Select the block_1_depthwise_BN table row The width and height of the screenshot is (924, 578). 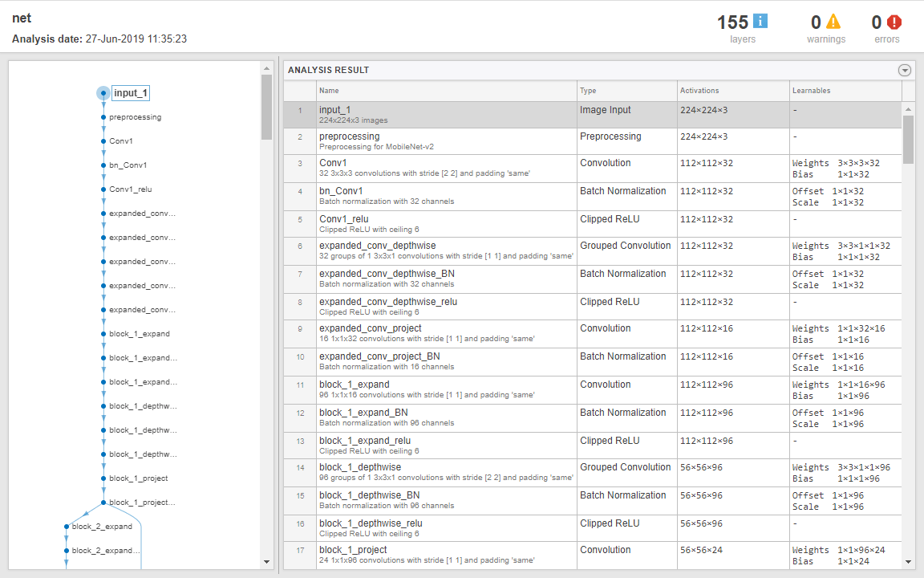coord(593,500)
